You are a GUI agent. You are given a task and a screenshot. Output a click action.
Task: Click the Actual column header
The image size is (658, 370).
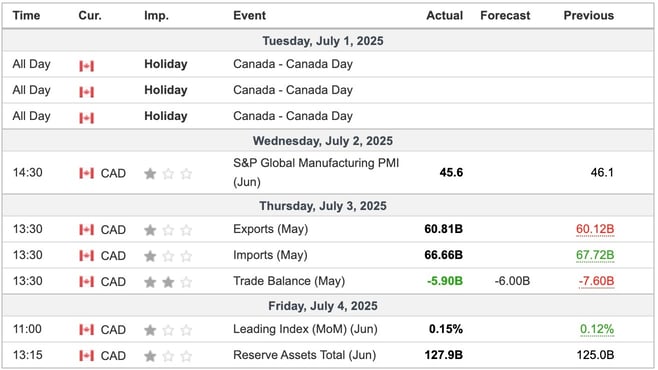pyautogui.click(x=445, y=16)
